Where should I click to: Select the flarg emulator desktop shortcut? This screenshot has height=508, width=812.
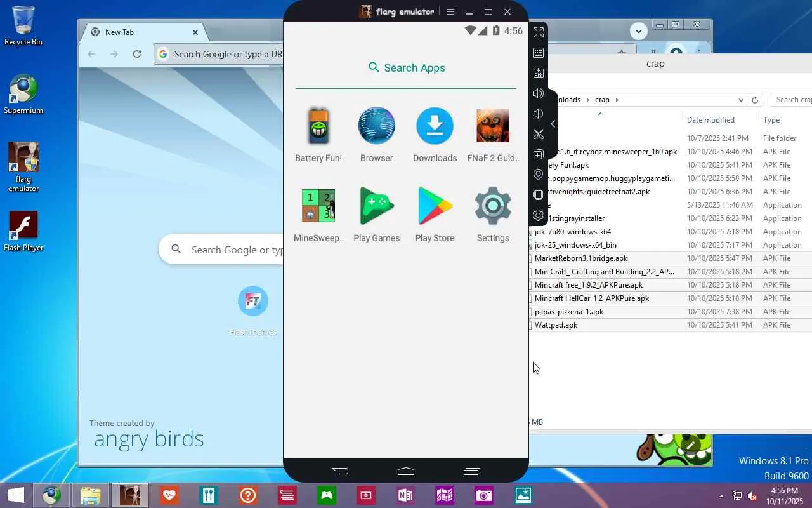[x=23, y=168]
